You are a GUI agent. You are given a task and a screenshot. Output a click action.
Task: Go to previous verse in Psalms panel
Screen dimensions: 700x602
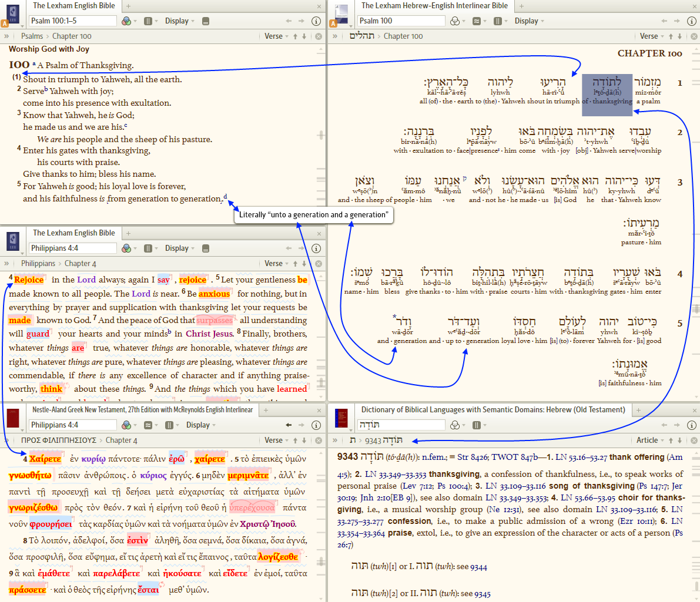[x=295, y=36]
